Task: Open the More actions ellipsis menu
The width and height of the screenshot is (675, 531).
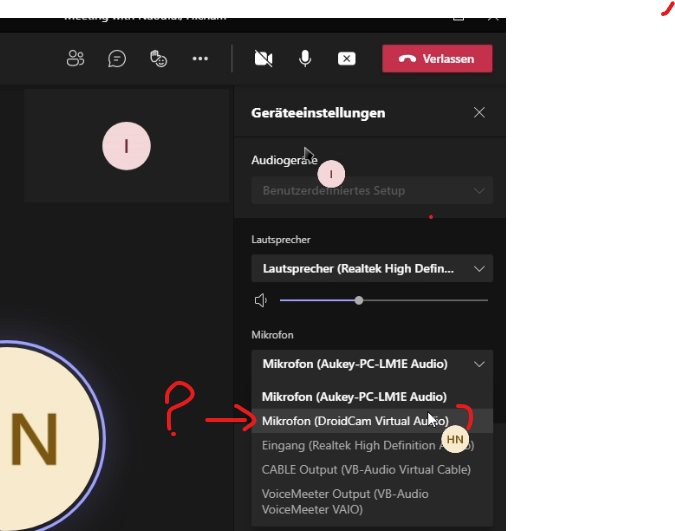Action: 200,59
